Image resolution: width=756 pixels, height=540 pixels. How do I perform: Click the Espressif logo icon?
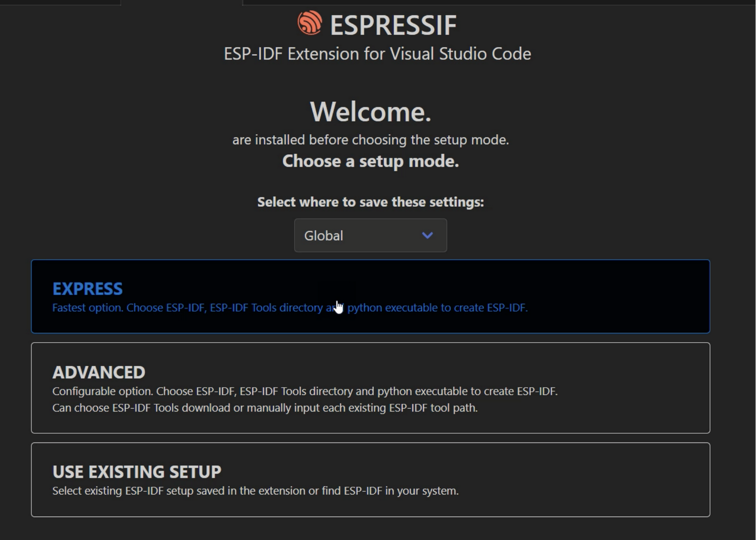coord(309,23)
